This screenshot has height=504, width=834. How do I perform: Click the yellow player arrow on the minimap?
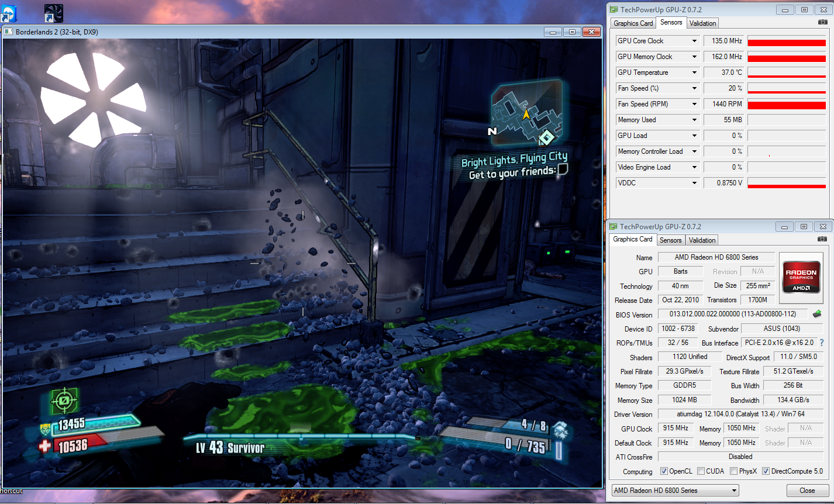click(x=526, y=114)
